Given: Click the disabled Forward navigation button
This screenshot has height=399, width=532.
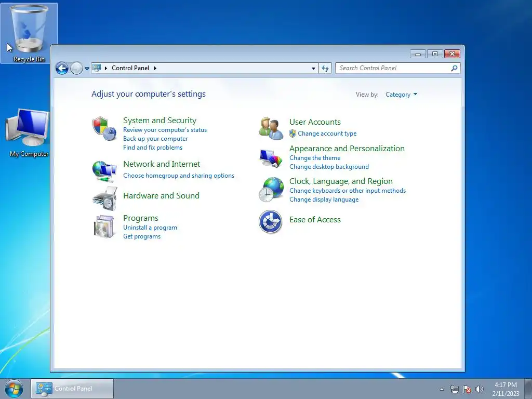Looking at the screenshot, I should tap(77, 68).
